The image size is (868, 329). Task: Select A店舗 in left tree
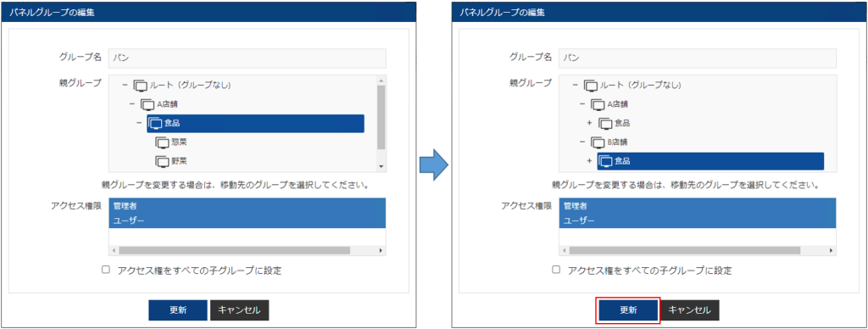click(167, 104)
